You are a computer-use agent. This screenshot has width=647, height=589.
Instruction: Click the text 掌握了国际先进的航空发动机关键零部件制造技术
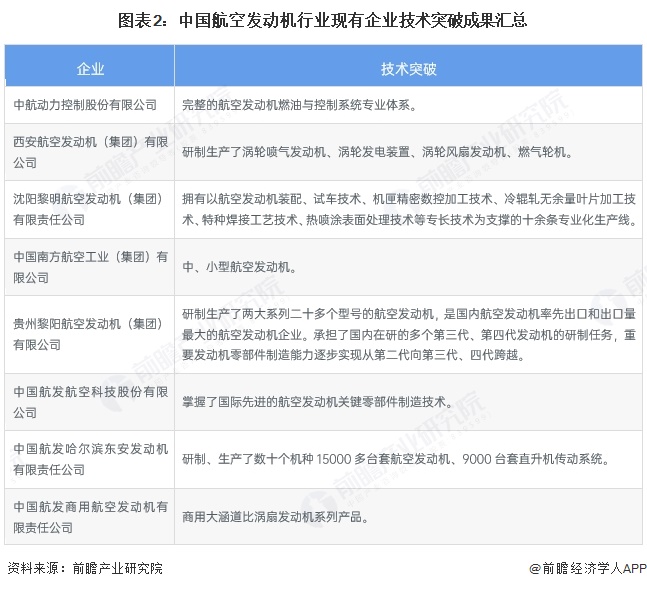click(x=318, y=402)
